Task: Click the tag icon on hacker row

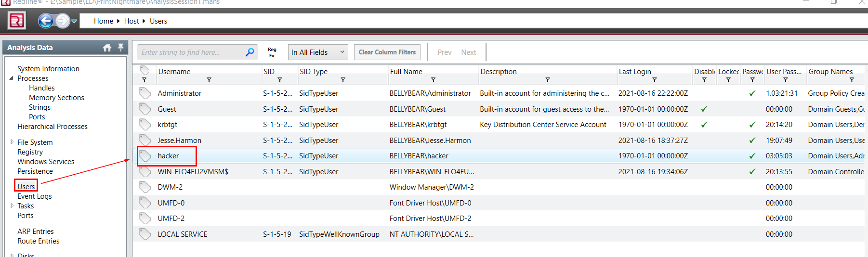Action: pyautogui.click(x=145, y=155)
